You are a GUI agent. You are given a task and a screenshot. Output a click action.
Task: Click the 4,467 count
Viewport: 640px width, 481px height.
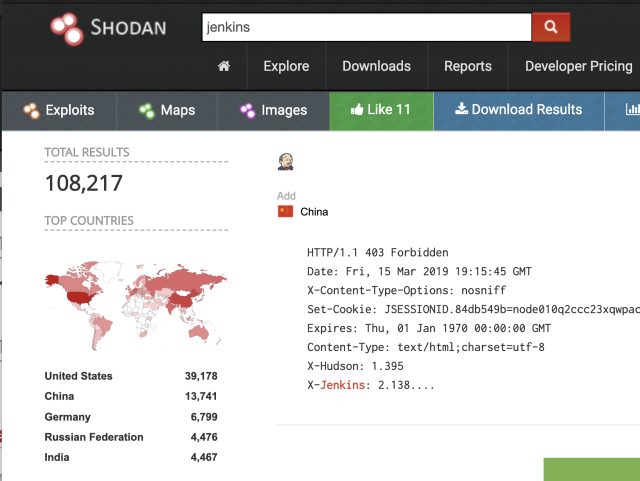coord(204,457)
